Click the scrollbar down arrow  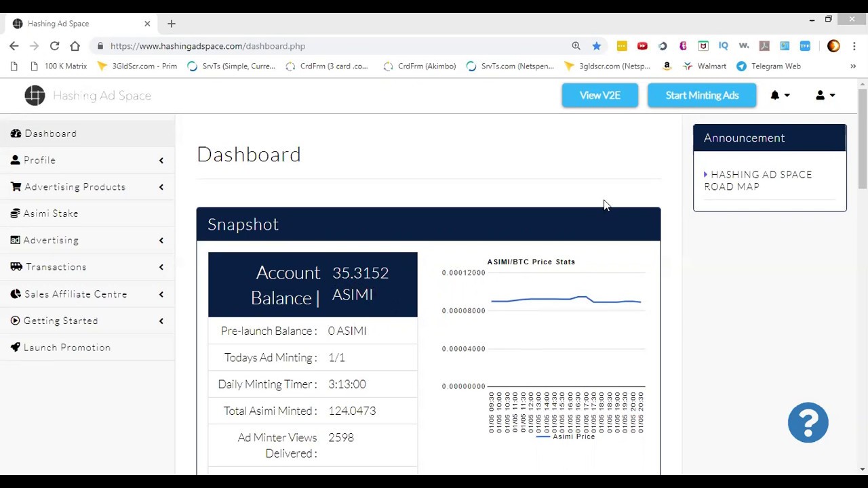pos(863,469)
